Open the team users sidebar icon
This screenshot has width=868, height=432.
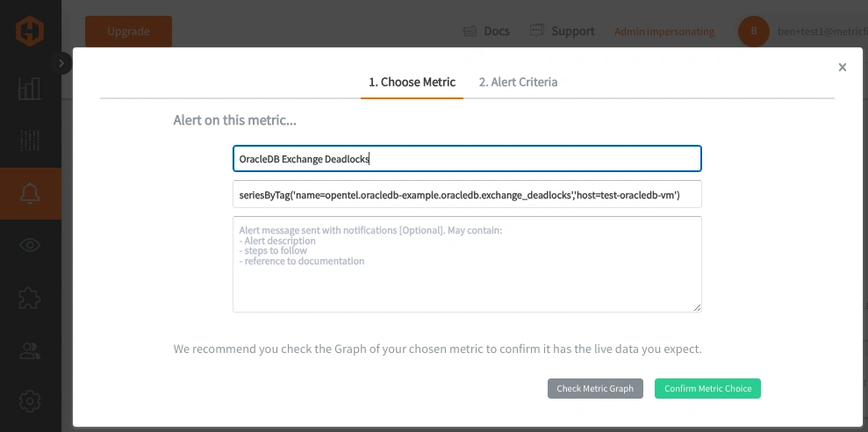coord(30,351)
